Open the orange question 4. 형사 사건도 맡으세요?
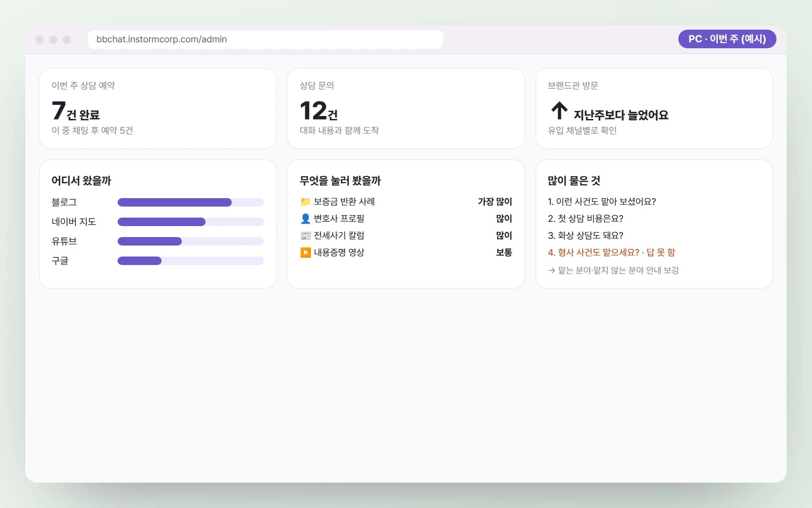 pyautogui.click(x=612, y=253)
